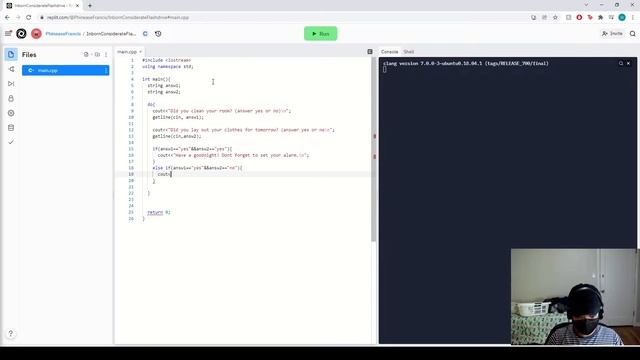This screenshot has height=360, width=640.
Task: Open the Version control sidebar icon
Action: pos(11,69)
